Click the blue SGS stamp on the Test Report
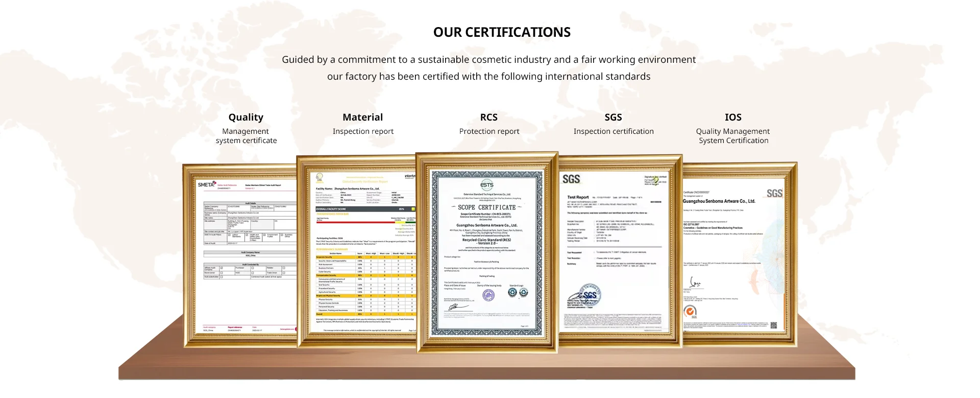The width and height of the screenshot is (980, 398). [588, 295]
